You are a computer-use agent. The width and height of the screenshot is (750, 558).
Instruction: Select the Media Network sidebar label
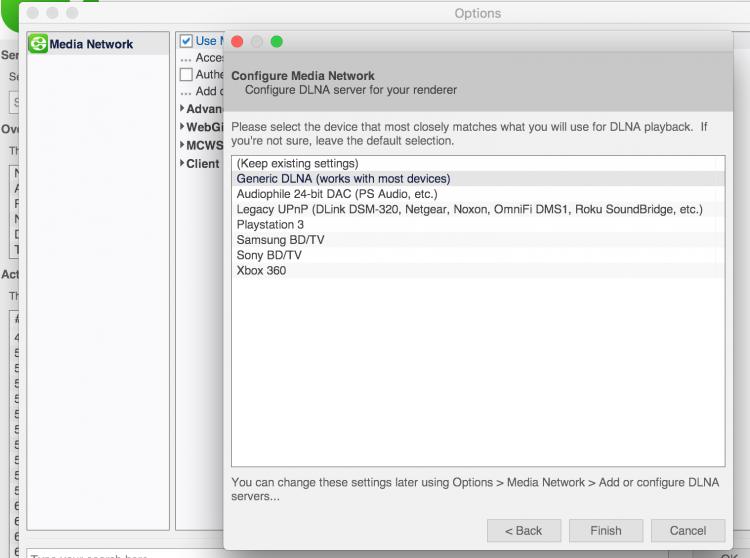(x=91, y=44)
